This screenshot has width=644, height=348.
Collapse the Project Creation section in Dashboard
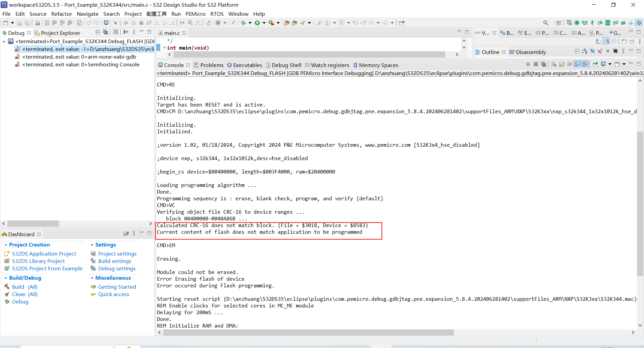6,245
